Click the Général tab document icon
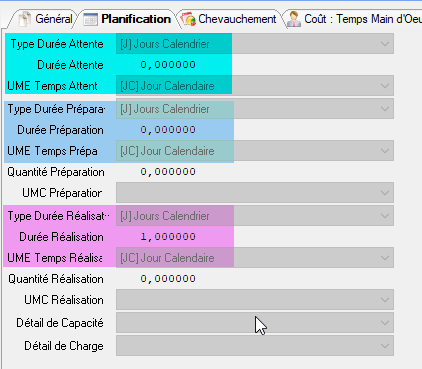Screen dimensions: 422x369 pos(25,19)
